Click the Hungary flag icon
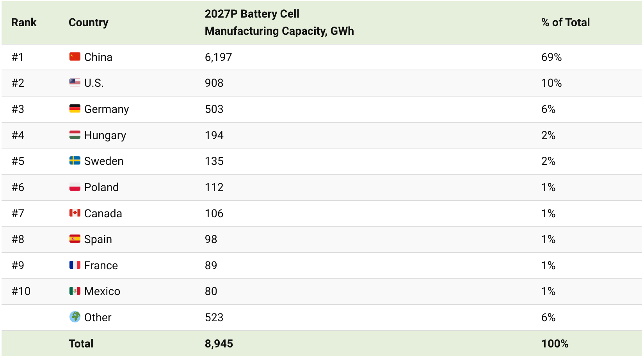The width and height of the screenshot is (644, 358). 75,135
